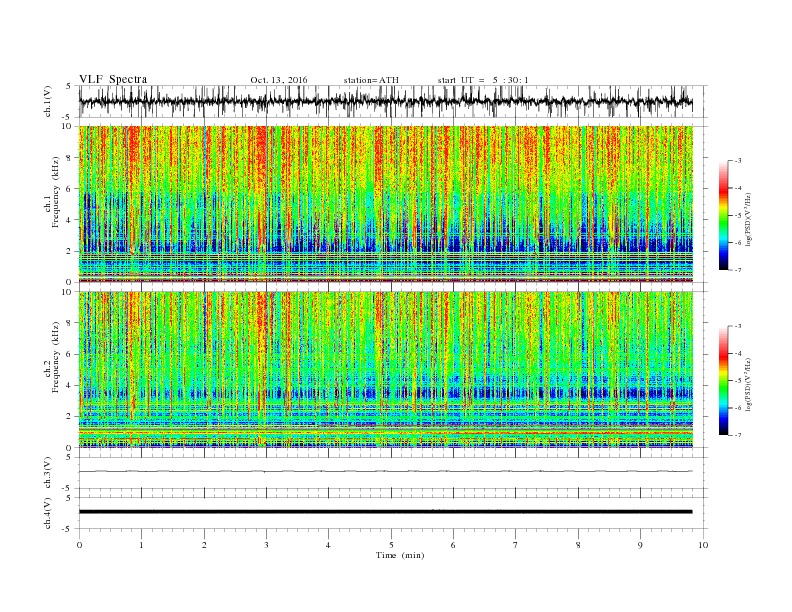Click the "ch.3(V)" axis label
This screenshot has width=792, height=612.
point(48,473)
